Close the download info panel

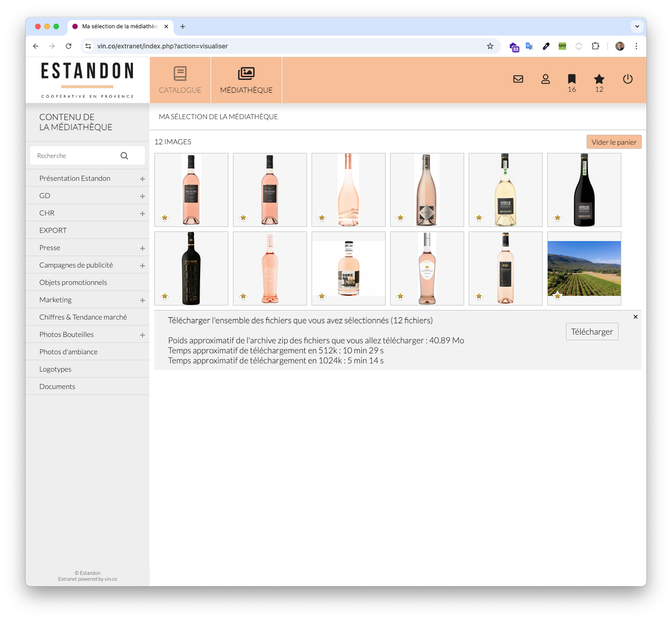635,317
